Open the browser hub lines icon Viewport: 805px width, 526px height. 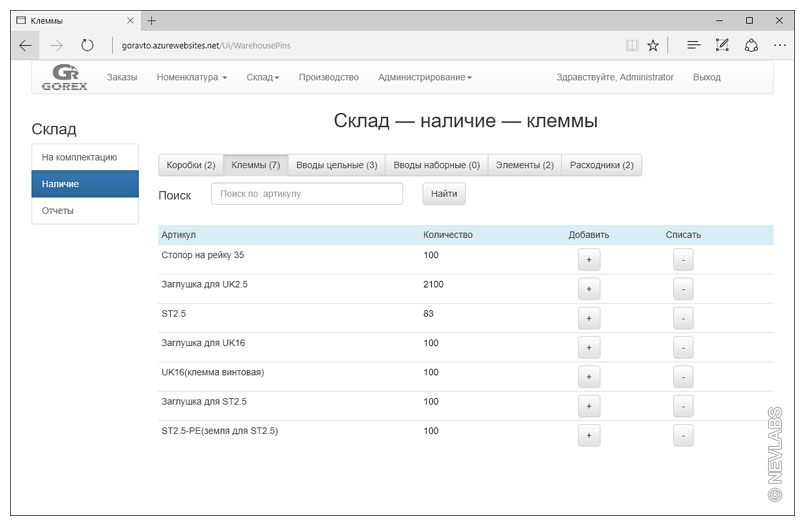coord(693,45)
